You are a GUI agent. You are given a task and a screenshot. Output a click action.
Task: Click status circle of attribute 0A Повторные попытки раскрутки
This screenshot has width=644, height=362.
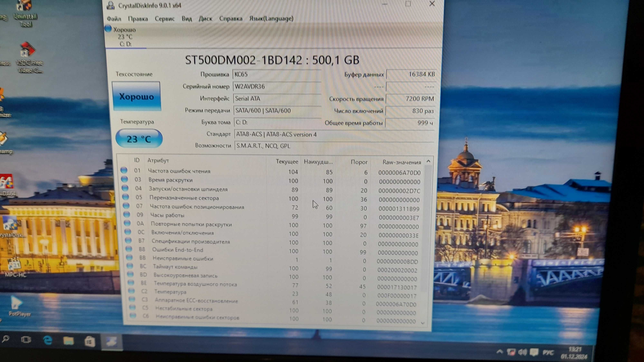tap(127, 223)
